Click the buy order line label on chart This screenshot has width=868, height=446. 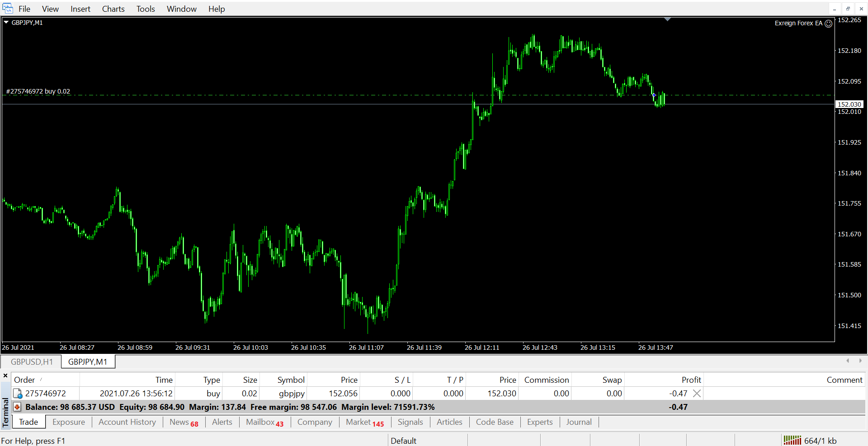38,91
